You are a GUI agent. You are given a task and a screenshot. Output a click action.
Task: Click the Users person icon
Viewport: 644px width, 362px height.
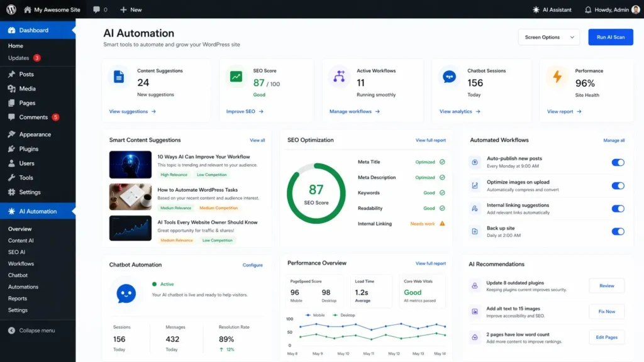11,163
